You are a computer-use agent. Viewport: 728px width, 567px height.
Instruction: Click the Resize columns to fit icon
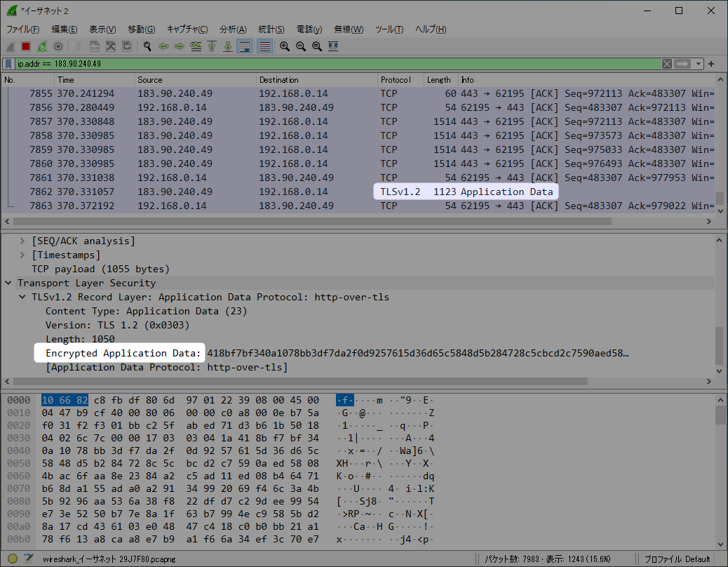click(x=333, y=46)
